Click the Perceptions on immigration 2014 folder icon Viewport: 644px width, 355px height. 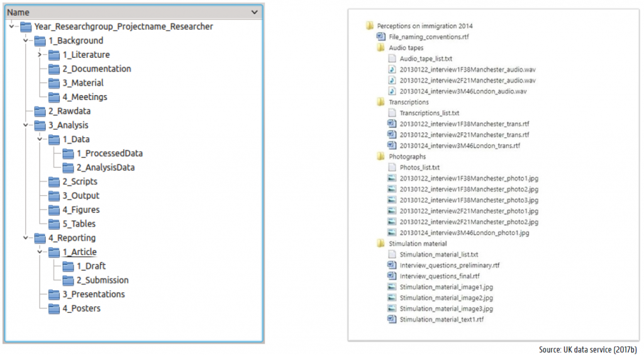369,26
